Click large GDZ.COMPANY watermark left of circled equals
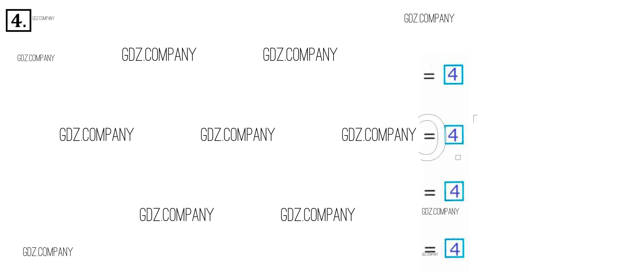This screenshot has height=275, width=644. 378,135
